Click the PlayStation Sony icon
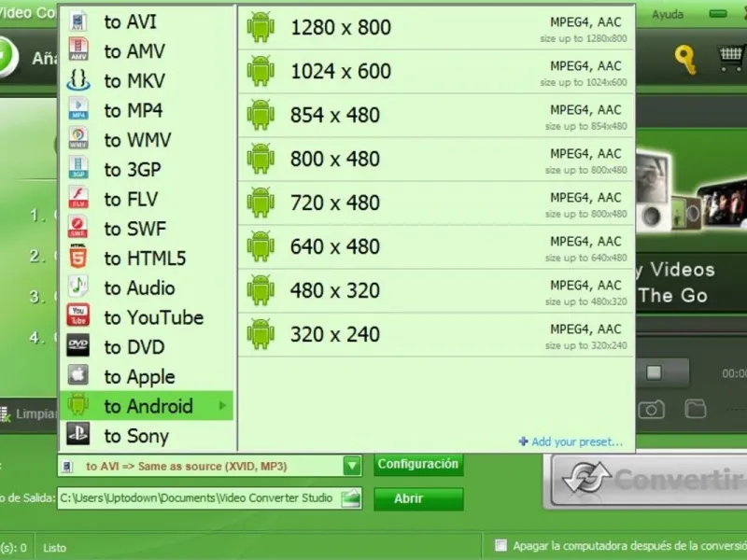747x560 pixels. coord(78,434)
